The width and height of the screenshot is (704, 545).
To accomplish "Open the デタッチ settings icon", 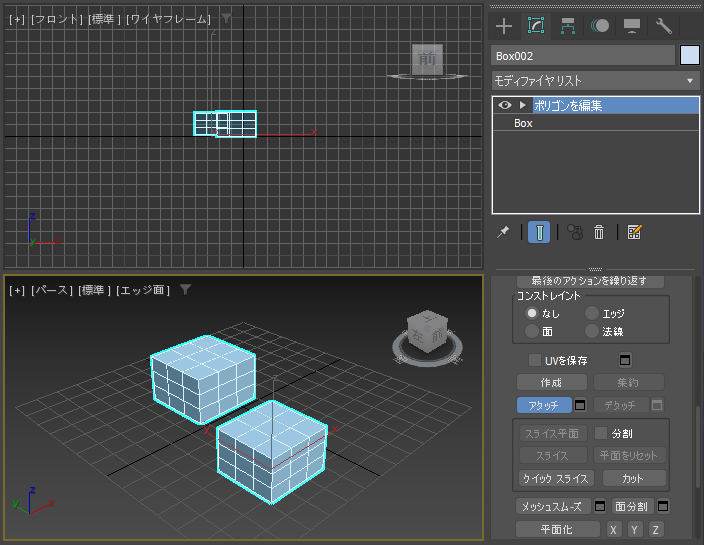I will (657, 405).
